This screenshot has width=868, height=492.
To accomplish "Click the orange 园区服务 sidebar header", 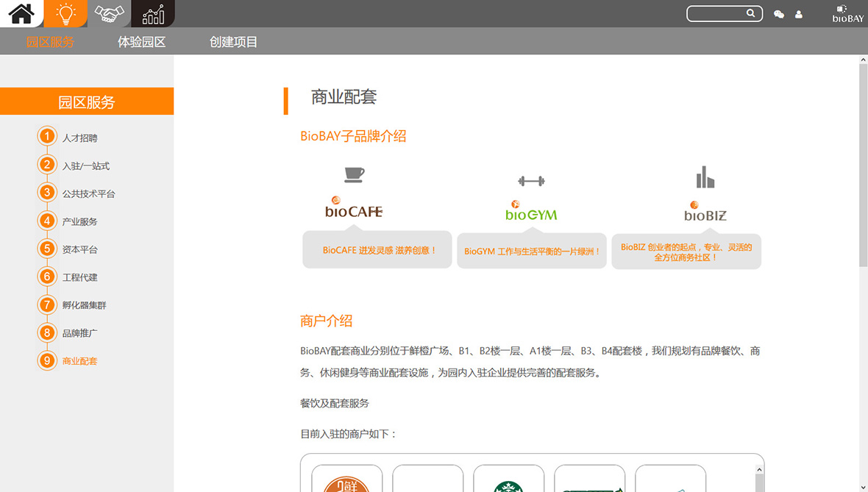I will point(87,101).
